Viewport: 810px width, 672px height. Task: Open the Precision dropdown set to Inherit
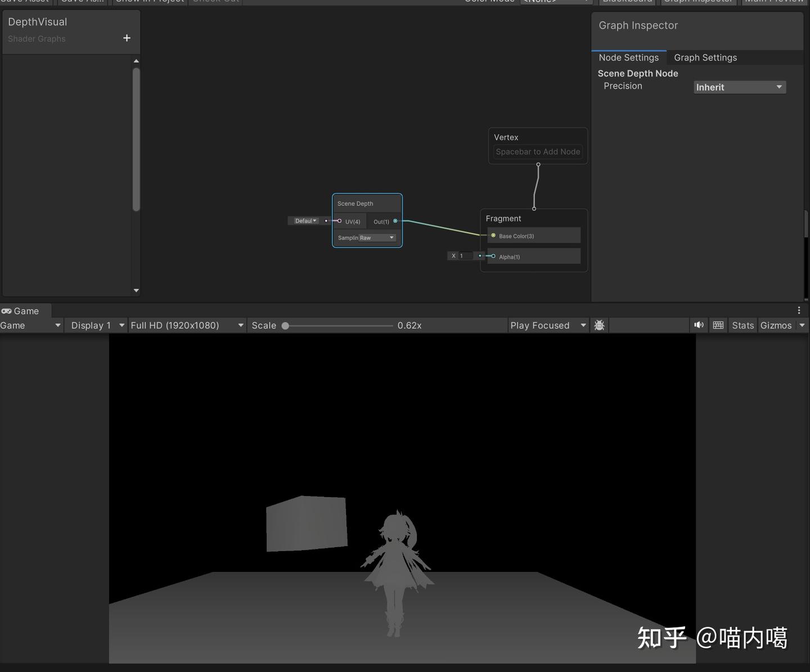point(739,87)
